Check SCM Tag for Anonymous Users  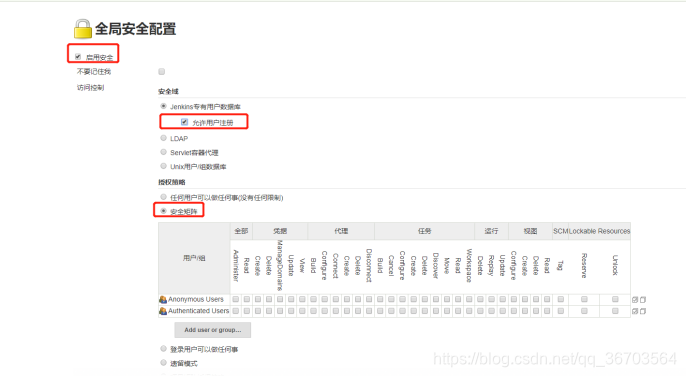(560, 300)
